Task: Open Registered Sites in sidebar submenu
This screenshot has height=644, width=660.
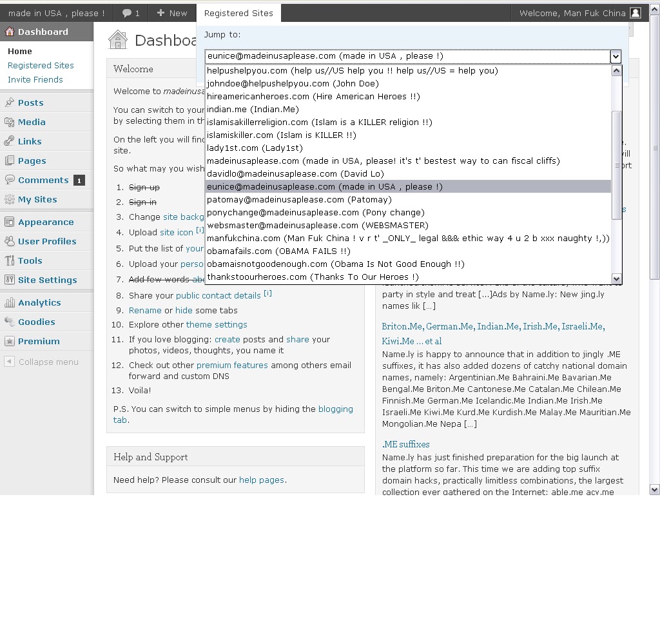Action: (41, 65)
